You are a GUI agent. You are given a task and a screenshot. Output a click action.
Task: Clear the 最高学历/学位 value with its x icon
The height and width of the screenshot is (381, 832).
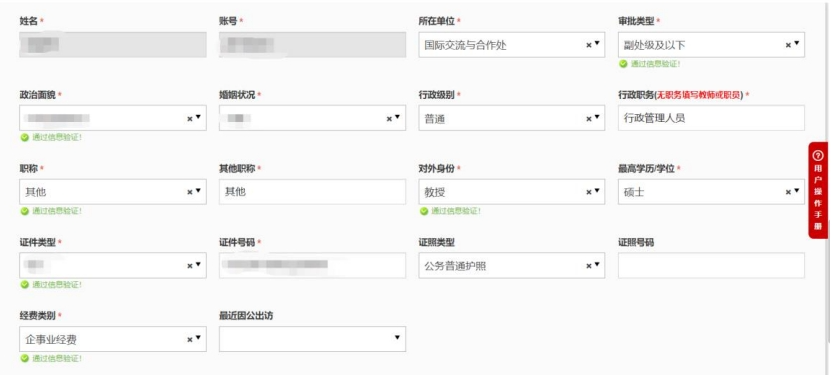tap(788, 192)
